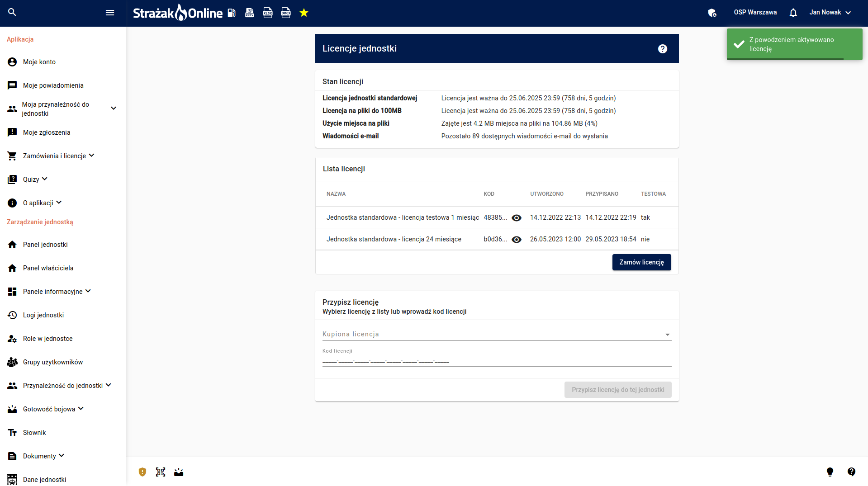Screen dimensions: 868x486
Task: Click the OSP Warszawa unit name
Action: point(755,13)
